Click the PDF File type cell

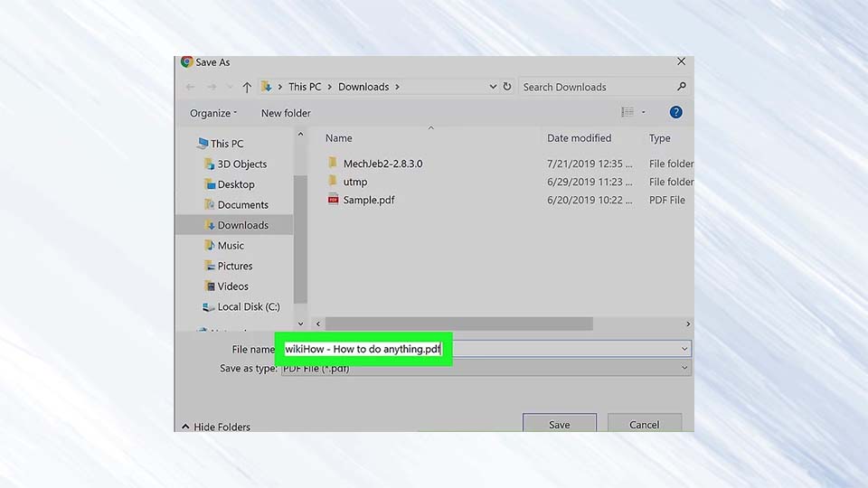pyautogui.click(x=667, y=201)
